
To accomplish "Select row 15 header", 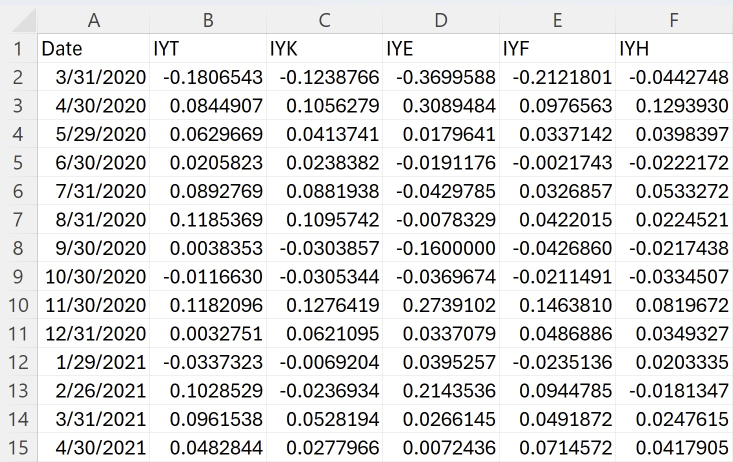I will [x=18, y=448].
